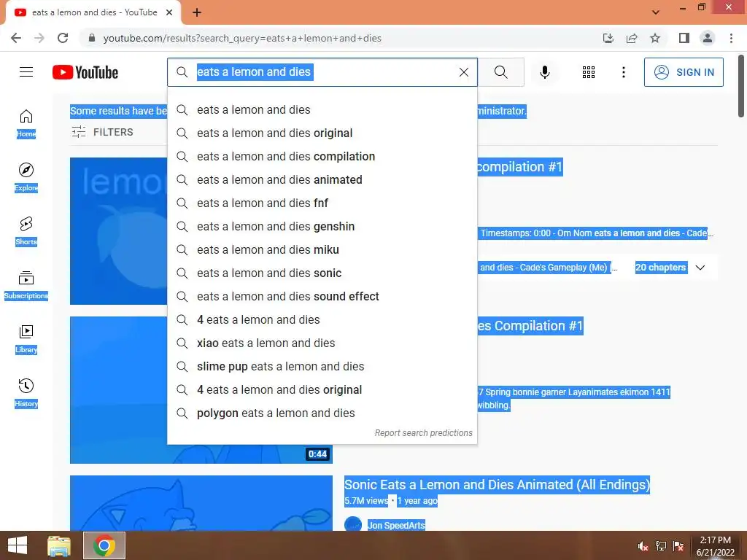This screenshot has height=560, width=747.
Task: Choose 'eats a lemon and dies sound effect'
Action: pyautogui.click(x=322, y=296)
